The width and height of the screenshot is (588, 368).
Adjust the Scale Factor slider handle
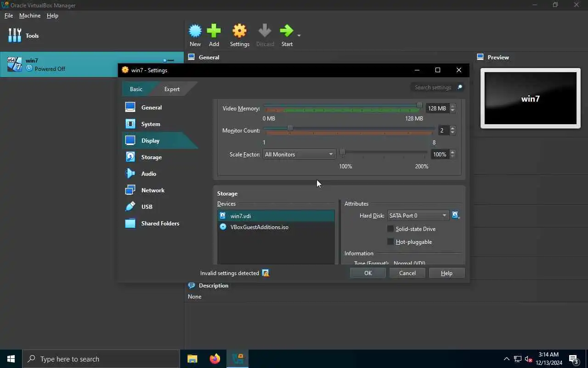pos(342,151)
